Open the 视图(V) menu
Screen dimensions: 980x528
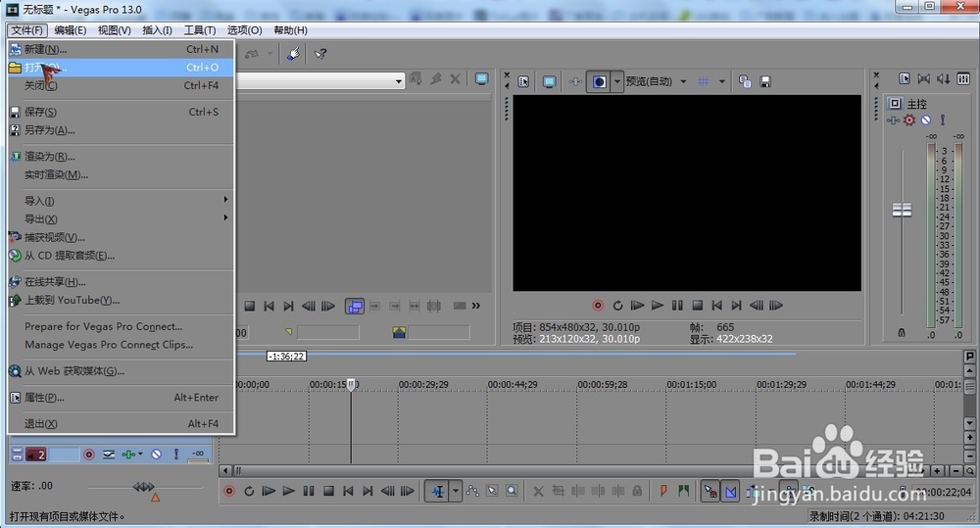point(114,30)
